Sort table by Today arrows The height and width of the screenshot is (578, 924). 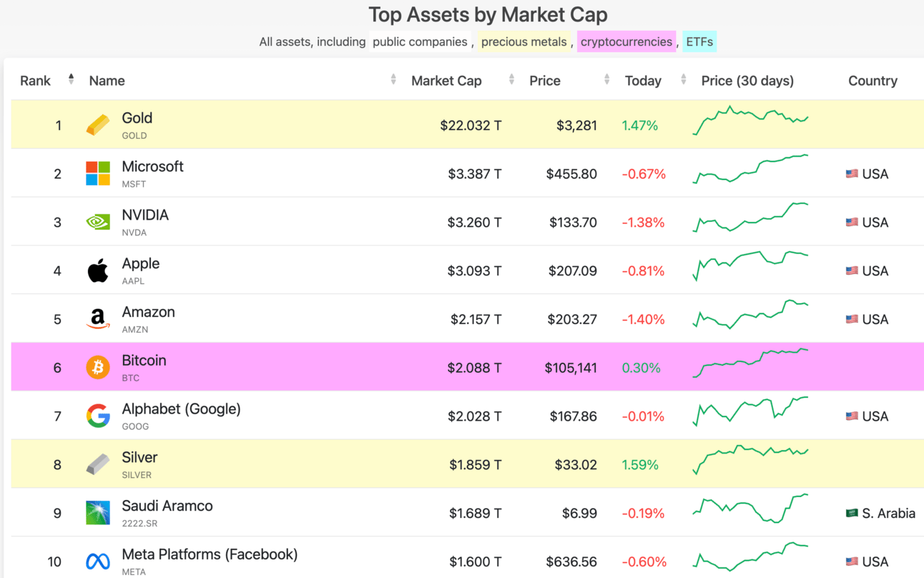click(x=684, y=79)
